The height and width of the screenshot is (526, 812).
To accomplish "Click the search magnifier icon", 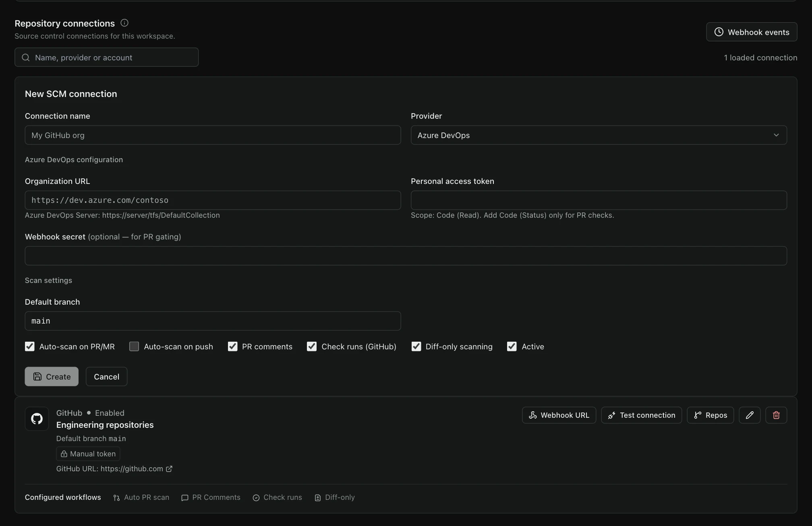I will pyautogui.click(x=26, y=58).
